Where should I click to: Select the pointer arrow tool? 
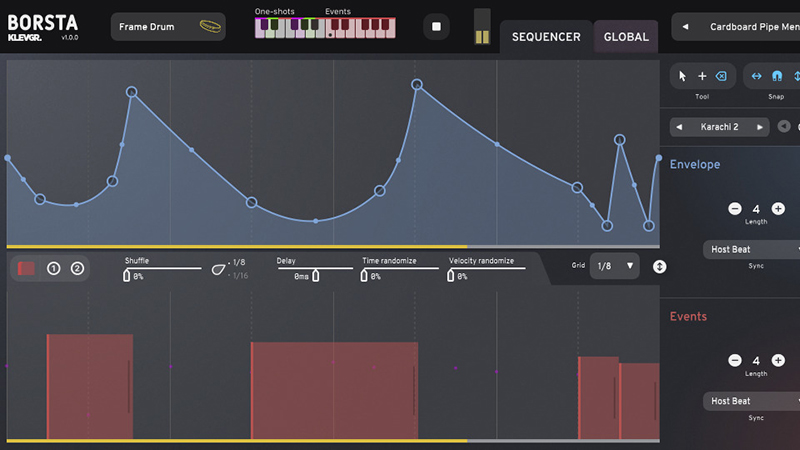point(683,76)
